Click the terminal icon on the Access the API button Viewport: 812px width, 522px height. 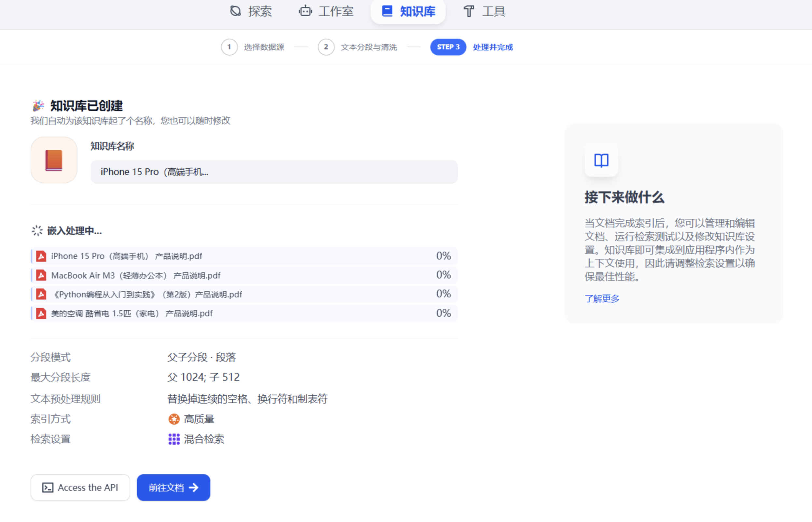48,488
